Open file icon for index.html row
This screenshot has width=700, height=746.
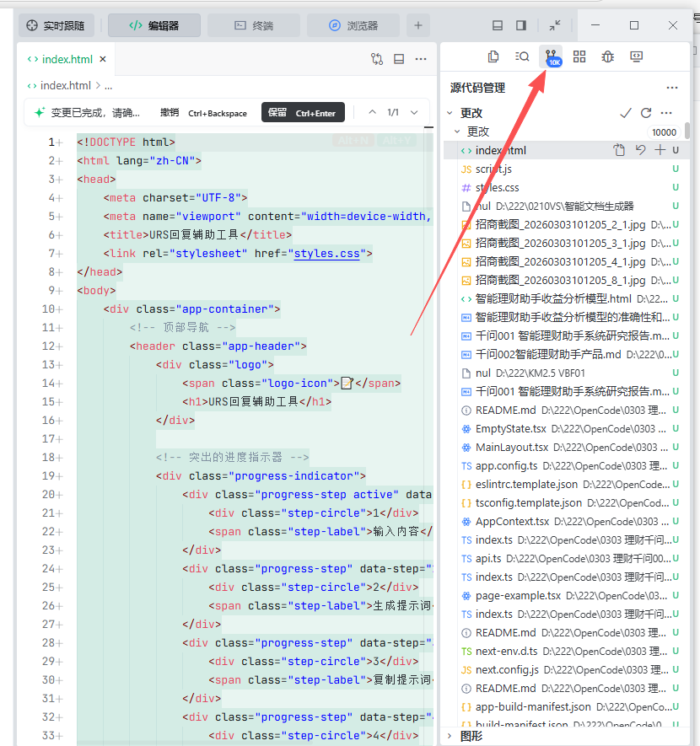click(619, 150)
